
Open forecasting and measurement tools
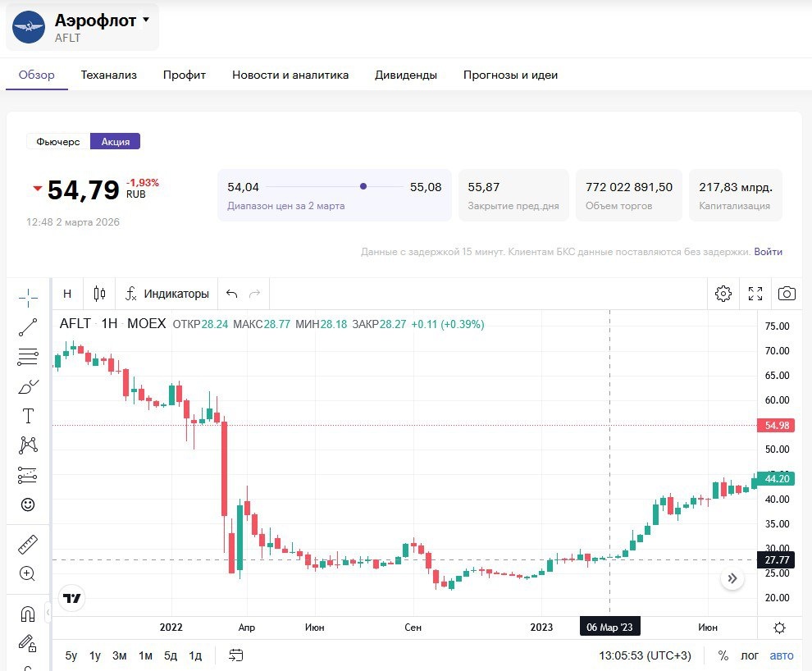coord(28,475)
